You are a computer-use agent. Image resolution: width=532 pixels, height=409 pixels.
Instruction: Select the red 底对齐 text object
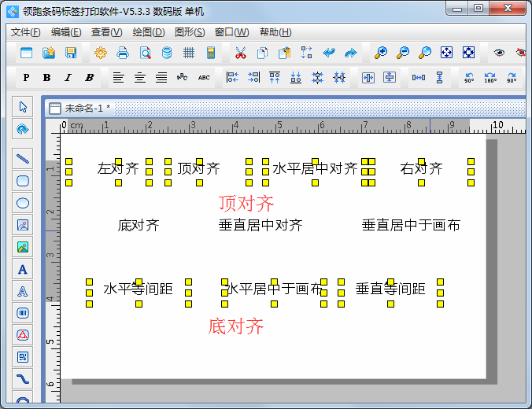[236, 326]
